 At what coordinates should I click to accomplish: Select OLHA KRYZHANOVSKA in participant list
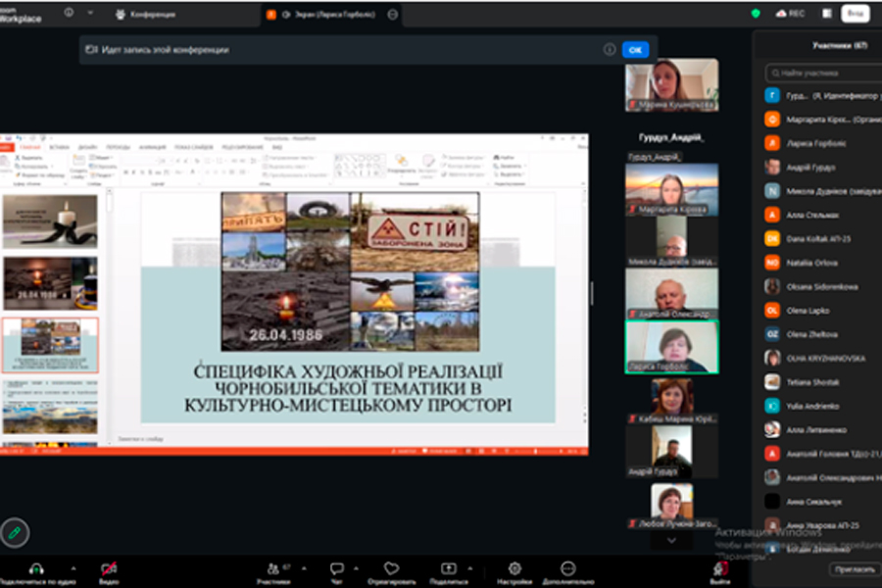(823, 359)
